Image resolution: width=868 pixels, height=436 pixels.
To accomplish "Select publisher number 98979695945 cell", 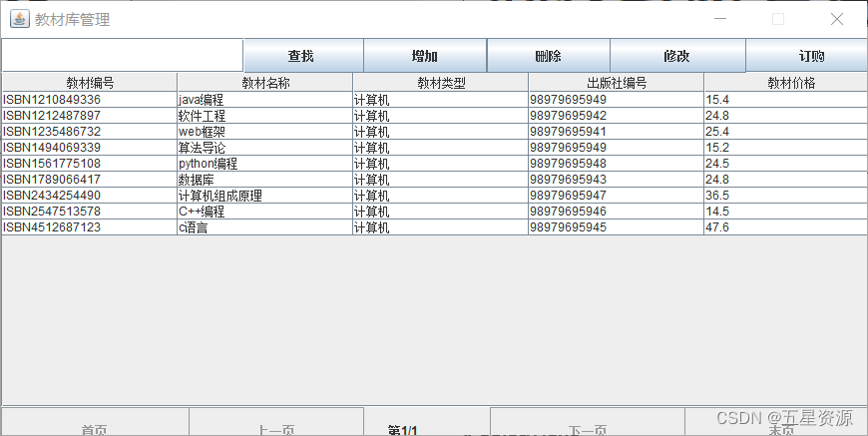I will 617,227.
